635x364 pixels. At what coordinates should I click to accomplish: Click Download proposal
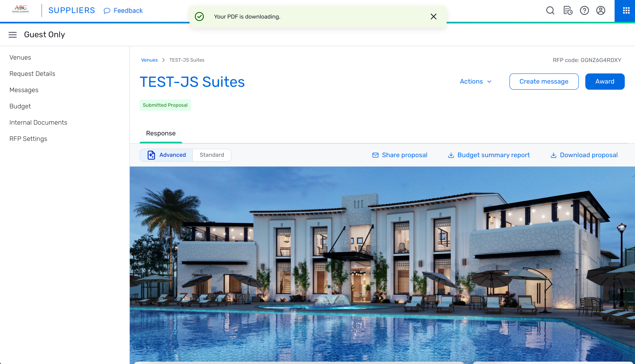click(x=584, y=155)
